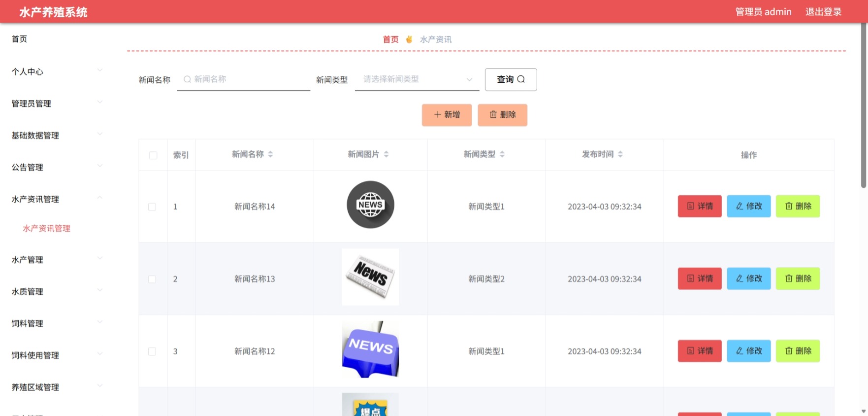This screenshot has height=416, width=868.
Task: Expand the 水产管理 sidebar menu
Action: click(x=57, y=260)
